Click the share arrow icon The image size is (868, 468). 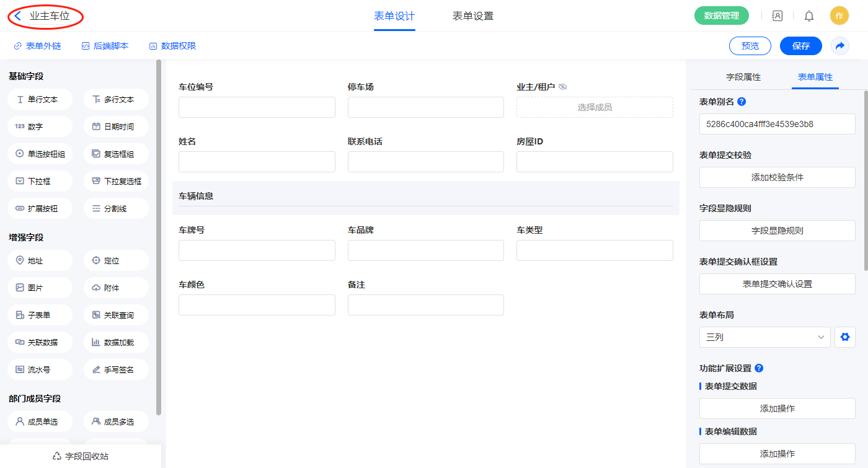(839, 46)
